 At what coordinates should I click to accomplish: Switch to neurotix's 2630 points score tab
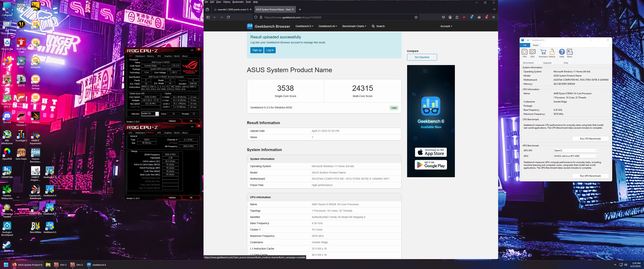(x=233, y=10)
